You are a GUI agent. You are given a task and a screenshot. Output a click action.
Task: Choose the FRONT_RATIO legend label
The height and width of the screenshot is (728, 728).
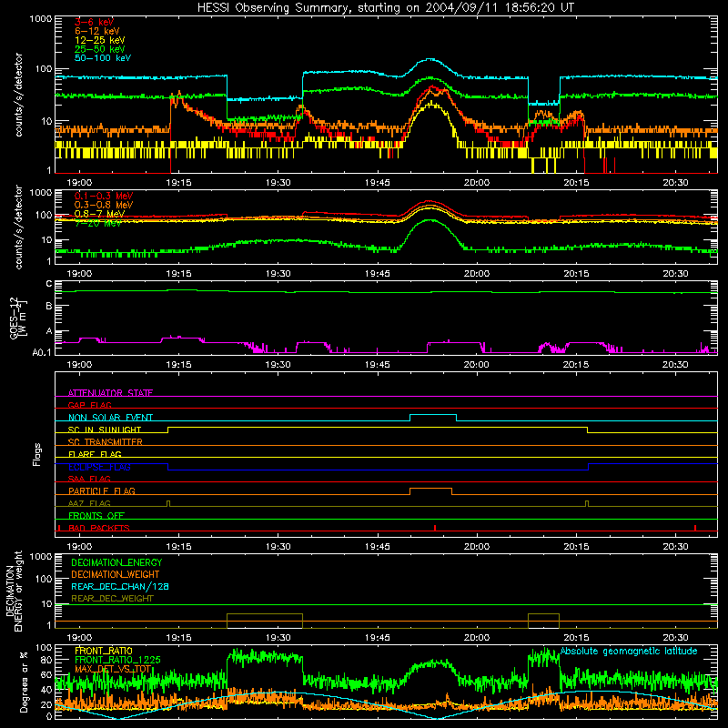(x=104, y=651)
